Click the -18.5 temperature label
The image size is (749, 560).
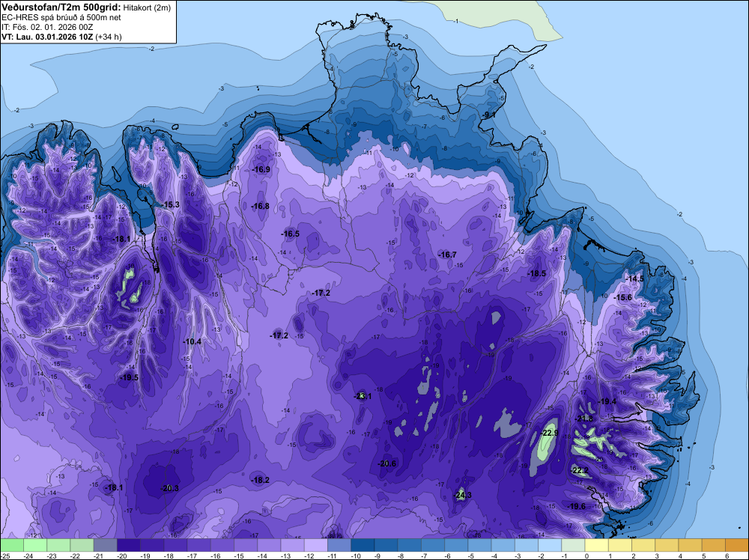tap(536, 273)
